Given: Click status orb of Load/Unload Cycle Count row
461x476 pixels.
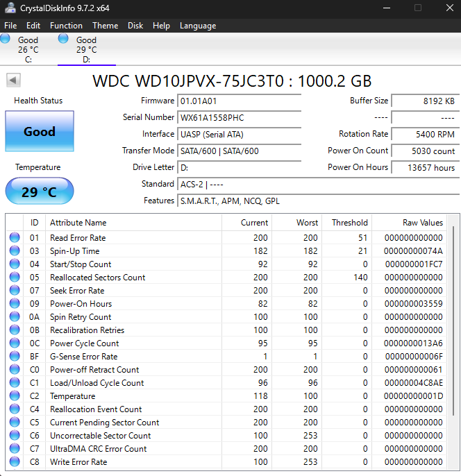Looking at the screenshot, I should pyautogui.click(x=15, y=382).
